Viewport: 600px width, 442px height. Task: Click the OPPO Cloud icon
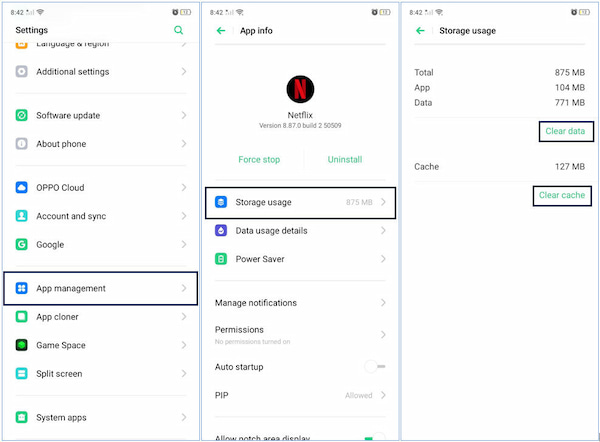(22, 188)
